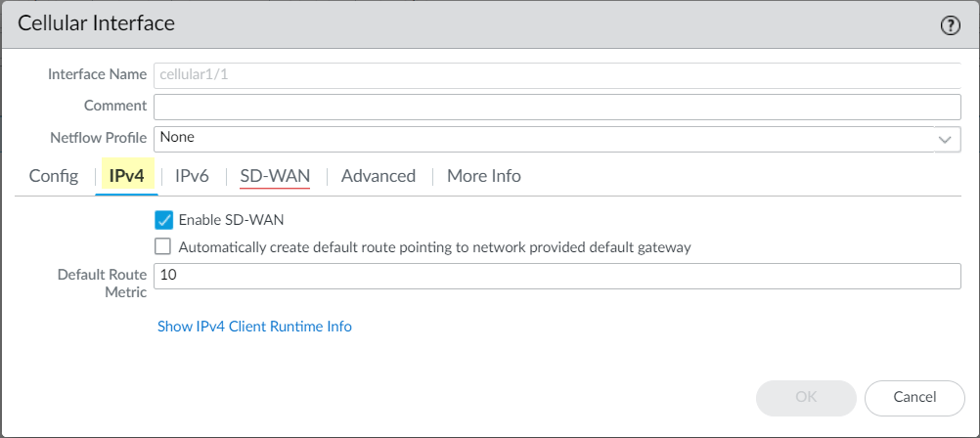The height and width of the screenshot is (438, 980).
Task: Click the automatic default route label text
Action: click(x=435, y=247)
